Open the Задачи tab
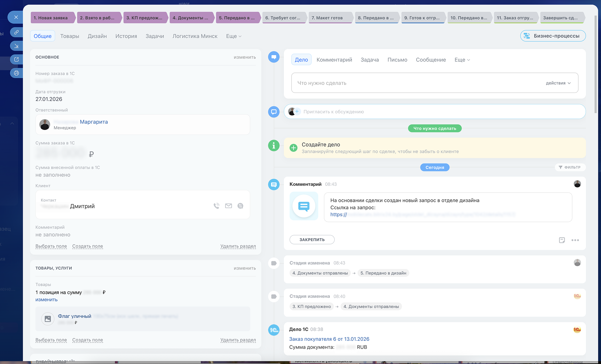 [155, 36]
